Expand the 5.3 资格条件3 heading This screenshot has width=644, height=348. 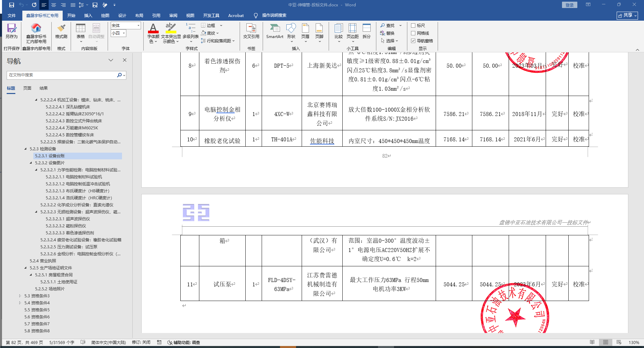20,296
